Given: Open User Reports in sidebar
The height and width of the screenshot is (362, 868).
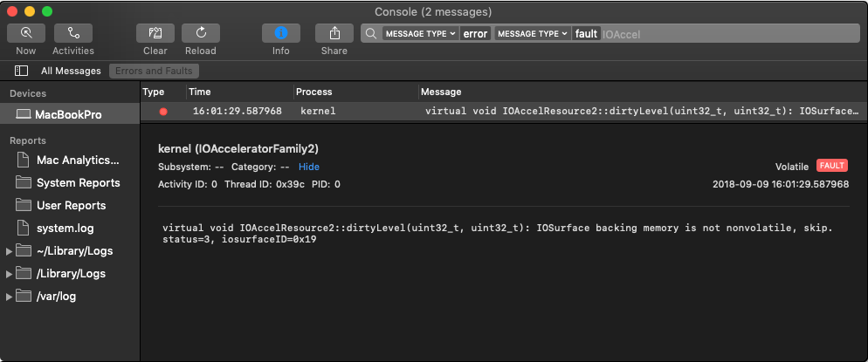Looking at the screenshot, I should pos(71,206).
